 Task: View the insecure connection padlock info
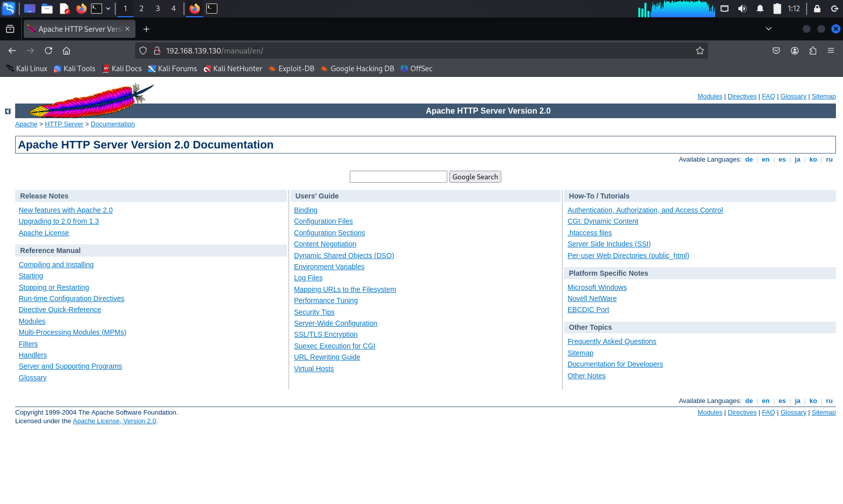(x=157, y=51)
